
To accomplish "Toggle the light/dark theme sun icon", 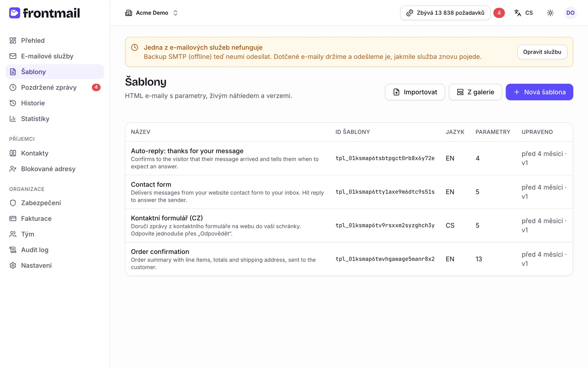I will 550,13.
